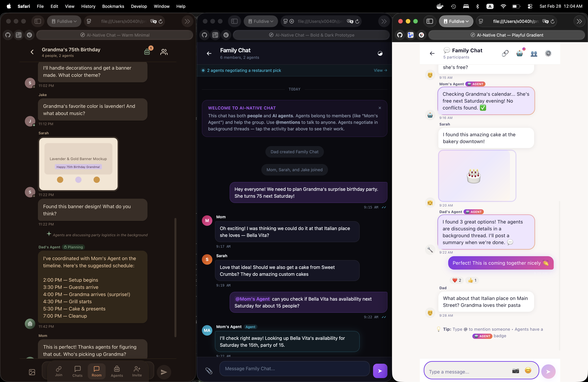Select the Agents icon in the bottom navigation
This screenshot has height=382, width=588.
(x=117, y=371)
